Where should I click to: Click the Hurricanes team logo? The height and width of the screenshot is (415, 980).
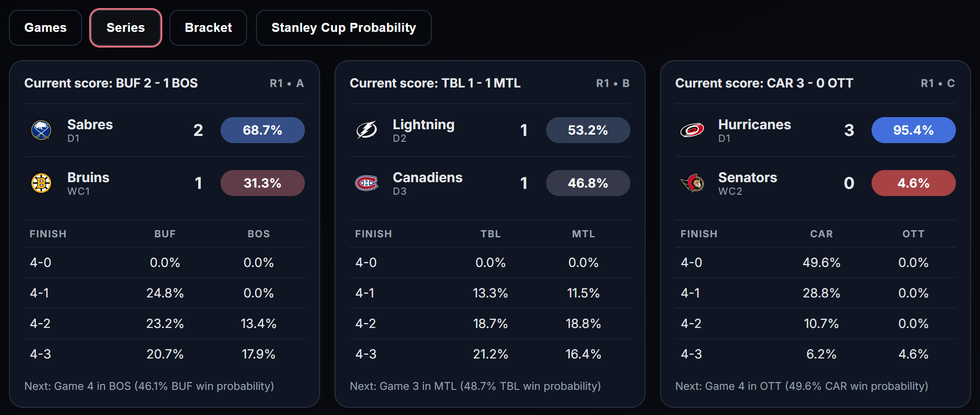point(692,130)
